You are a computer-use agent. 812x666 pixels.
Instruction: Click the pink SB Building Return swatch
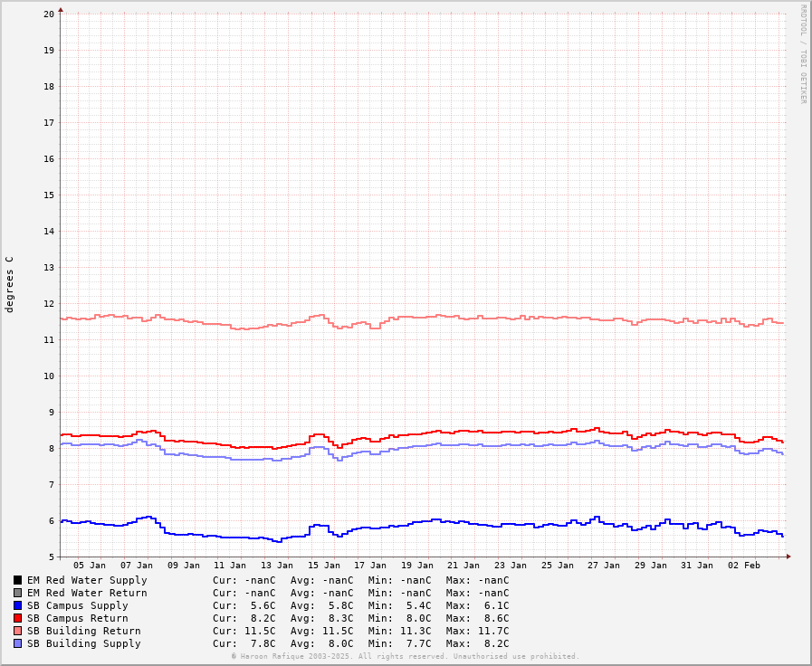(x=17, y=631)
